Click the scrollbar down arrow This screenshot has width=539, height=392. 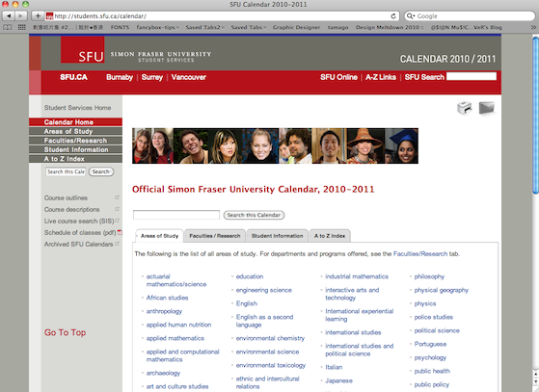click(535, 381)
